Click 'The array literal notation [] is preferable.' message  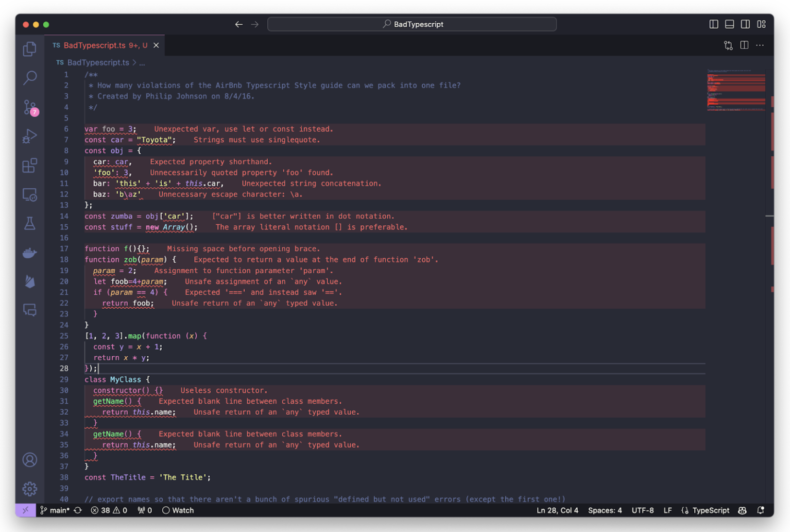pos(311,227)
